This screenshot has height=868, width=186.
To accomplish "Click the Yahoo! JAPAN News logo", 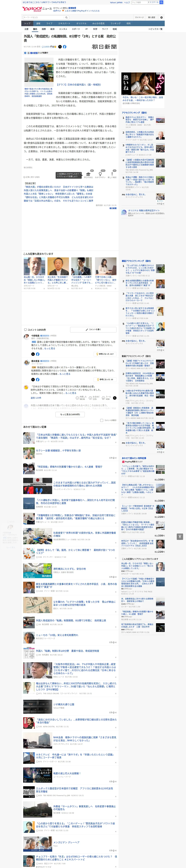I will tap(37, 9).
